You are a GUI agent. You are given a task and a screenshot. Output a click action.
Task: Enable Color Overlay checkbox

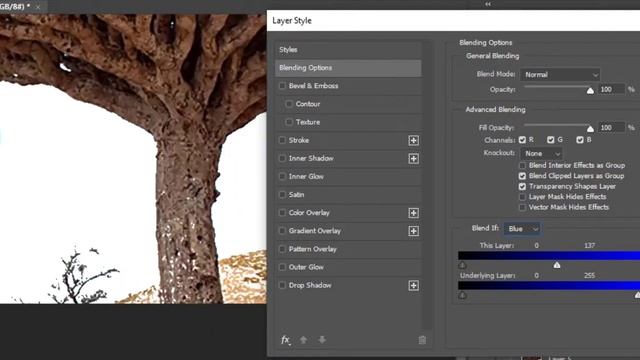[x=282, y=212]
